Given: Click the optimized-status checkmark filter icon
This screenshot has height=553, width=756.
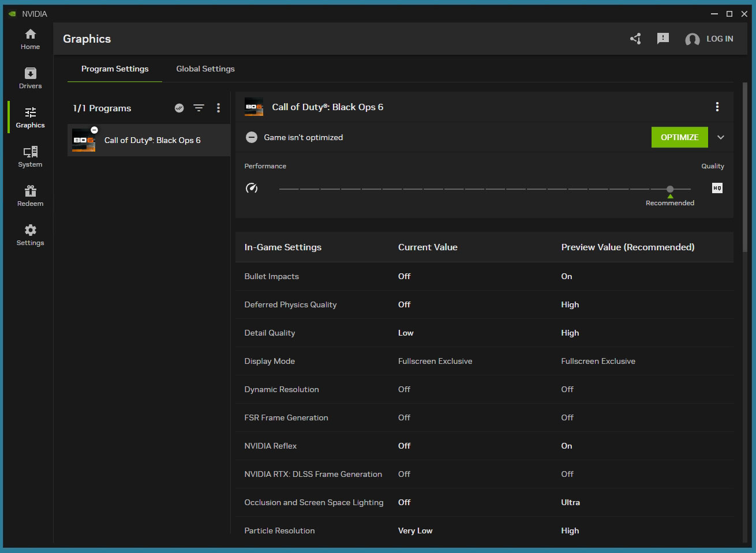Looking at the screenshot, I should click(179, 108).
